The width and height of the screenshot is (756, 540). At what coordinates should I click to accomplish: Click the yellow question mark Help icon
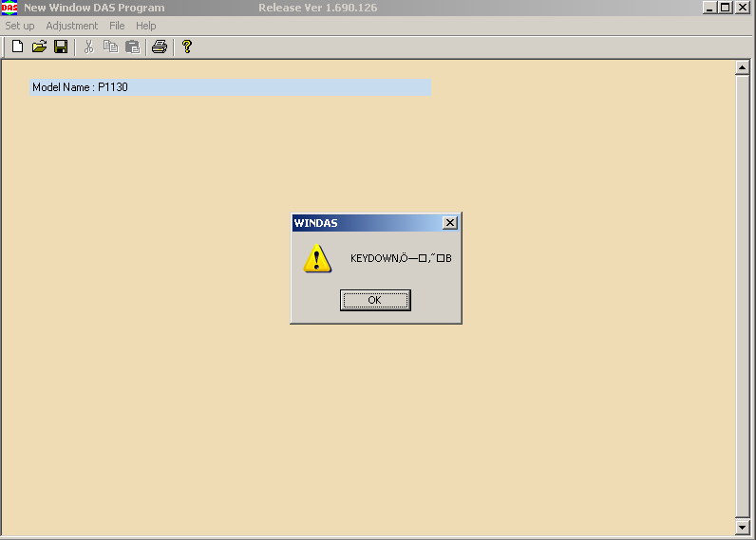187,47
